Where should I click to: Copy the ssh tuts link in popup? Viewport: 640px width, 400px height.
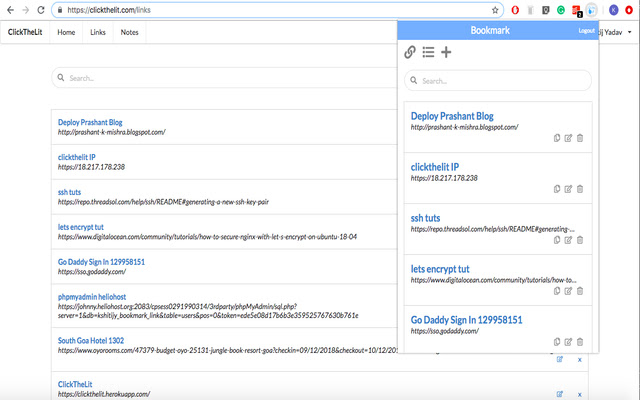coord(557,240)
